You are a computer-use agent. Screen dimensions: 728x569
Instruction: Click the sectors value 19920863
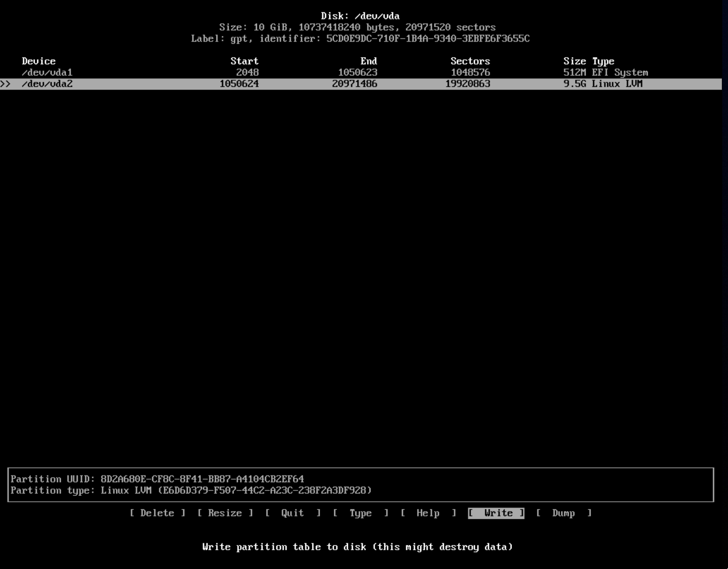[x=468, y=84]
